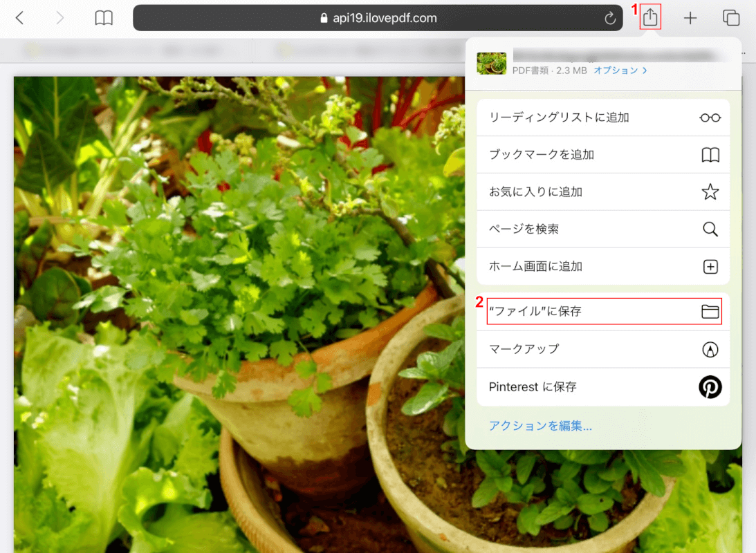The height and width of the screenshot is (553, 756).
Task: Tap the magnifier search icon
Action: point(710,229)
